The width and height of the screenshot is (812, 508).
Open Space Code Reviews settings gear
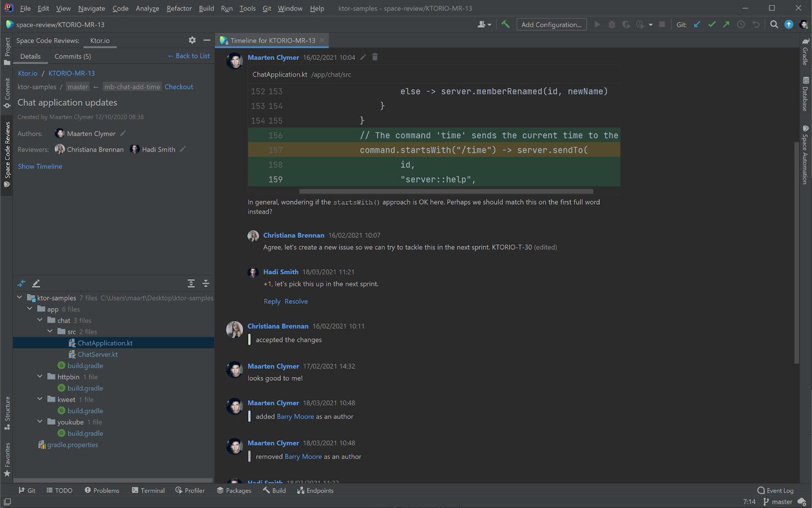coord(192,40)
